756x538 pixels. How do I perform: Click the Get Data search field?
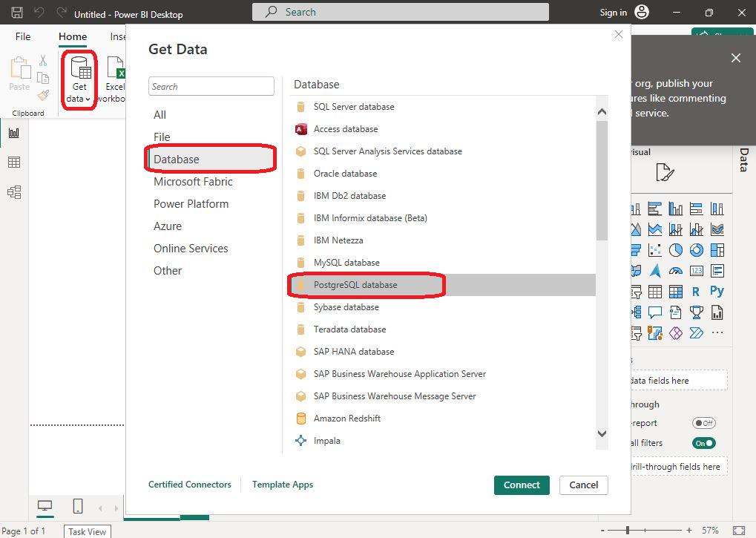(211, 86)
